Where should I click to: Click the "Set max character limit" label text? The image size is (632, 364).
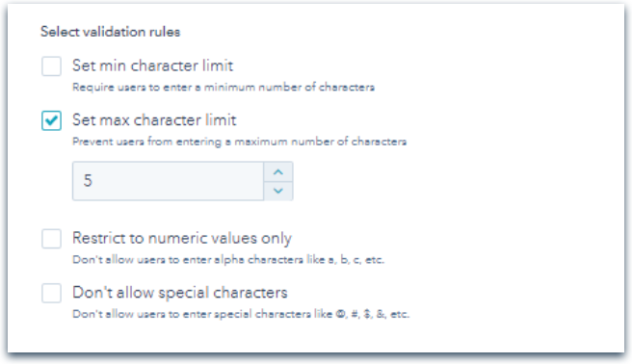[154, 120]
